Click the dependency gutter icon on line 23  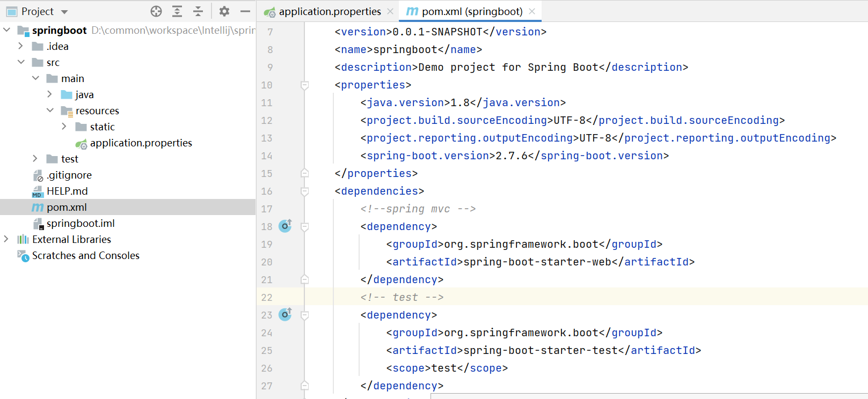pos(286,314)
